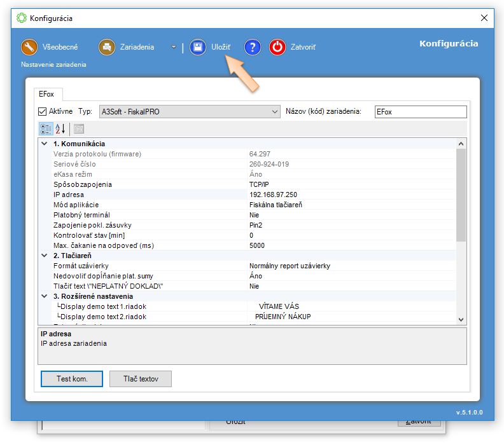
Task: Sort properties alphabetically with A-Z icon
Action: click(x=60, y=128)
